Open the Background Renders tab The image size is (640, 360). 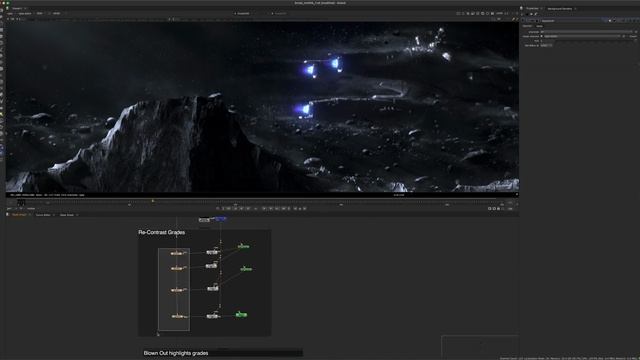pos(560,9)
